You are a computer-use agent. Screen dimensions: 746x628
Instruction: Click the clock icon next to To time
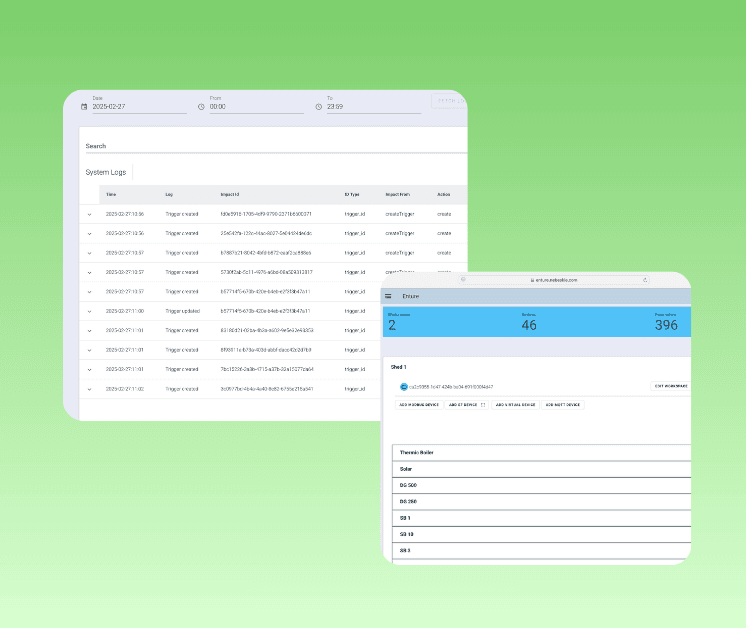pos(319,106)
